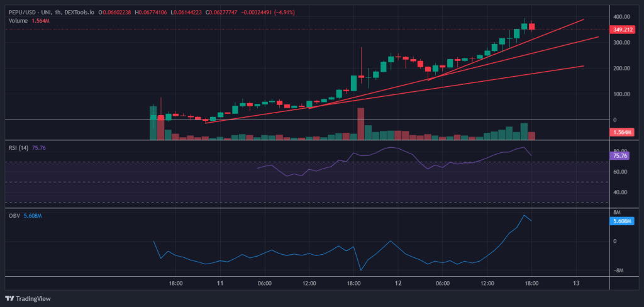This screenshot has height=307, width=644.
Task: Click the date 12 on time axis
Action: pos(398,283)
